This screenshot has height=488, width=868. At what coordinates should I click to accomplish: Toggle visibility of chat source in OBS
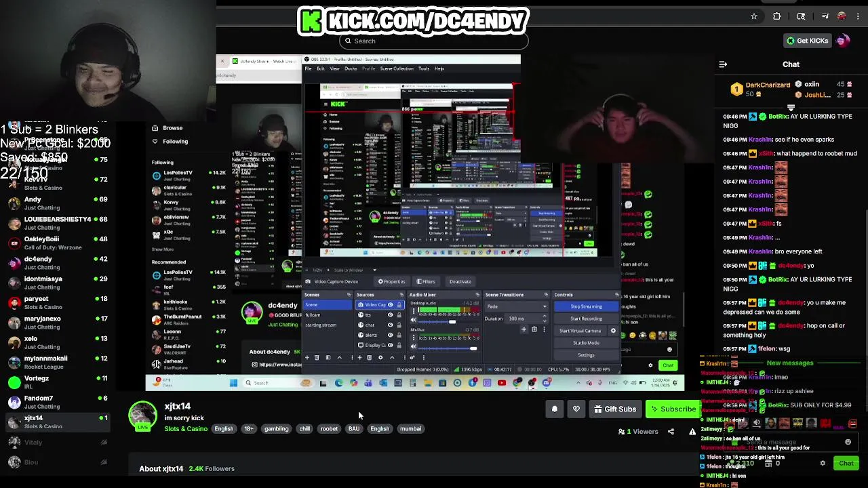point(390,325)
